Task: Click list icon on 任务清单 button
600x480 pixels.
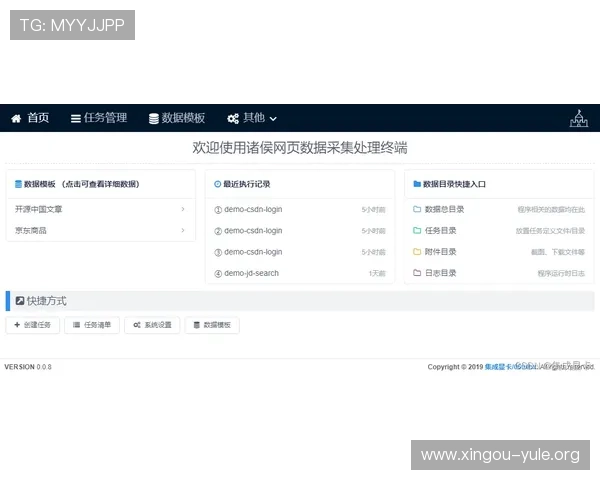Action: pyautogui.click(x=76, y=325)
